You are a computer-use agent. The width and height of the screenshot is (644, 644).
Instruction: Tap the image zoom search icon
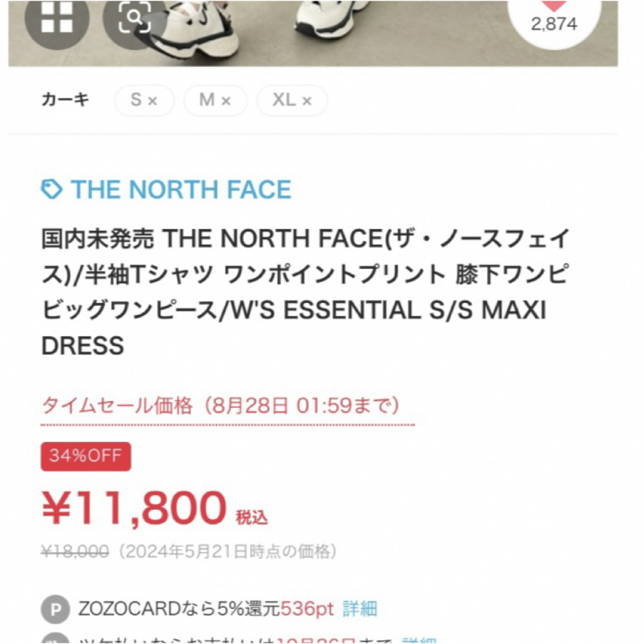pyautogui.click(x=135, y=18)
